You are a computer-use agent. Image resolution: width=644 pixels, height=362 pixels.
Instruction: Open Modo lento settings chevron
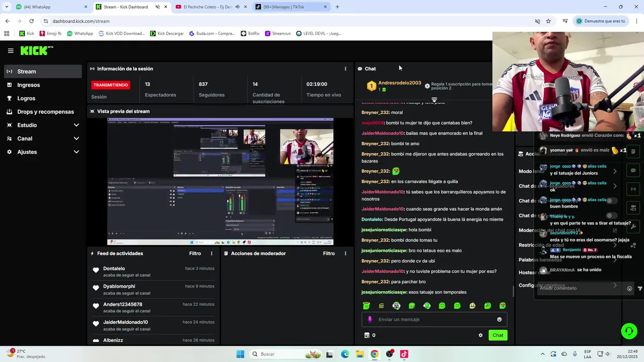click(615, 171)
